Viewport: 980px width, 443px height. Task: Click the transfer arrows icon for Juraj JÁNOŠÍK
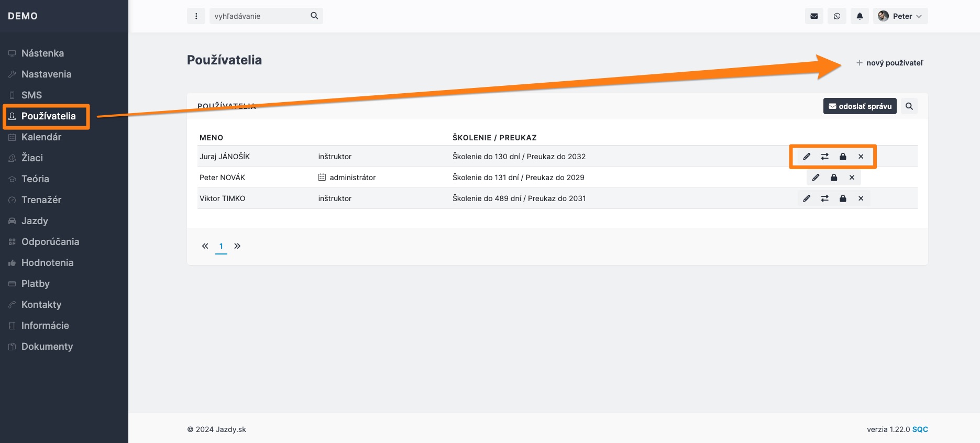coord(824,157)
